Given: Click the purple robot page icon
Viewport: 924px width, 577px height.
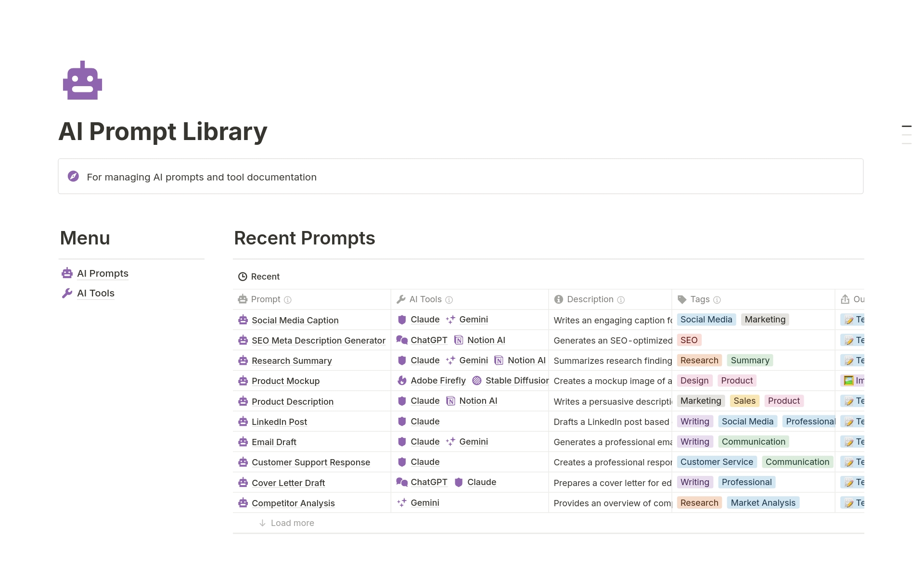Looking at the screenshot, I should click(x=82, y=80).
